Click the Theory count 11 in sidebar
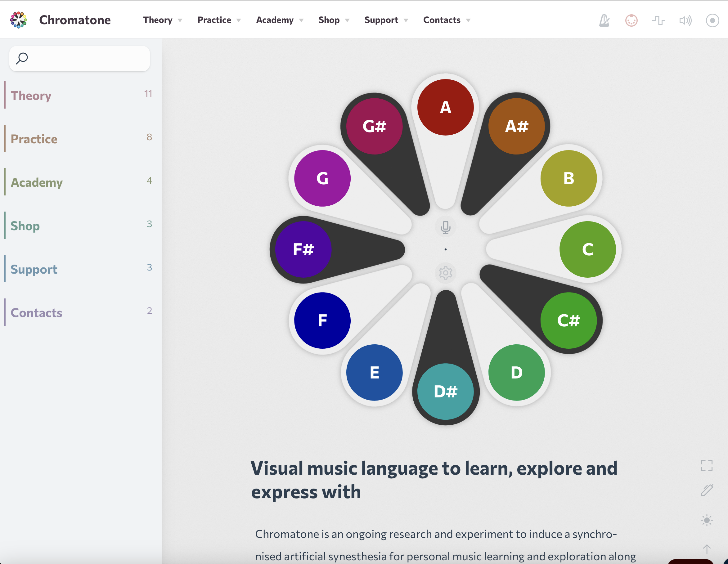 click(148, 94)
